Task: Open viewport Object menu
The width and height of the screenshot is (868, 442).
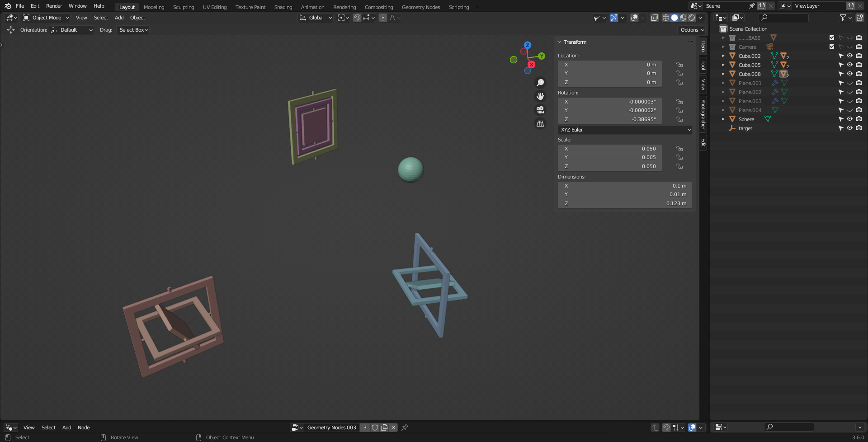Action: click(x=137, y=18)
